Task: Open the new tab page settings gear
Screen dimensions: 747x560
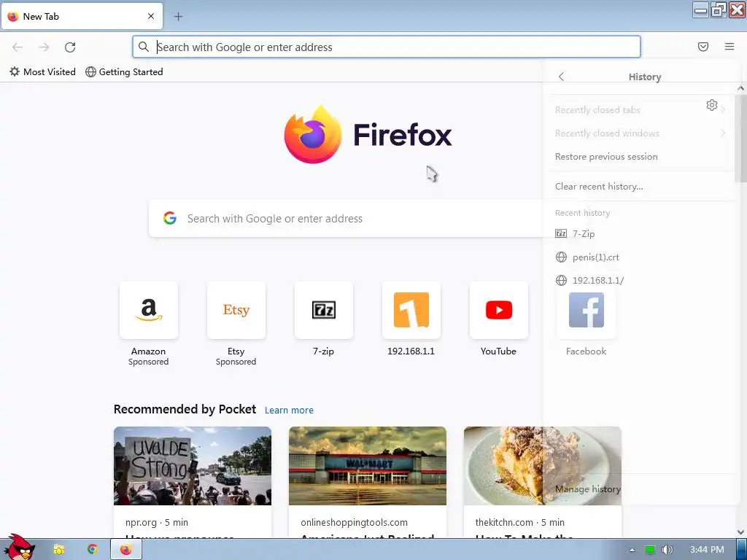Action: click(x=712, y=105)
